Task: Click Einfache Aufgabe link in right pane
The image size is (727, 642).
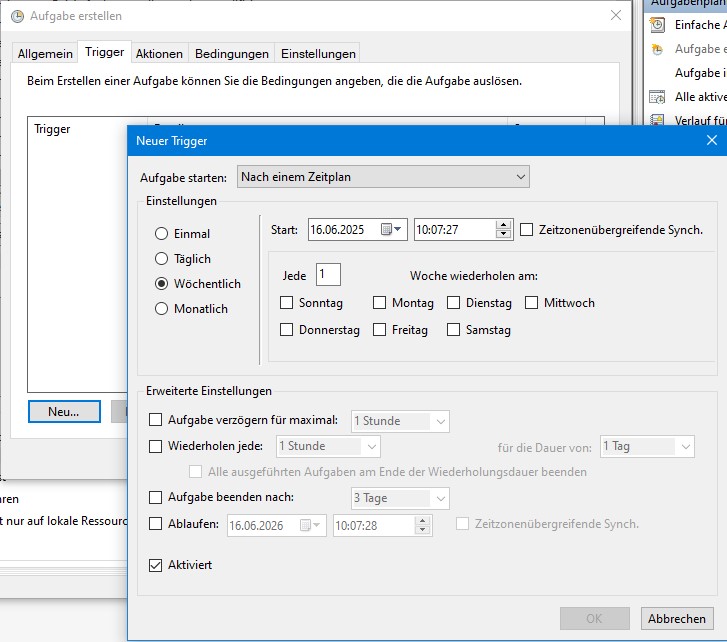Action: click(701, 25)
